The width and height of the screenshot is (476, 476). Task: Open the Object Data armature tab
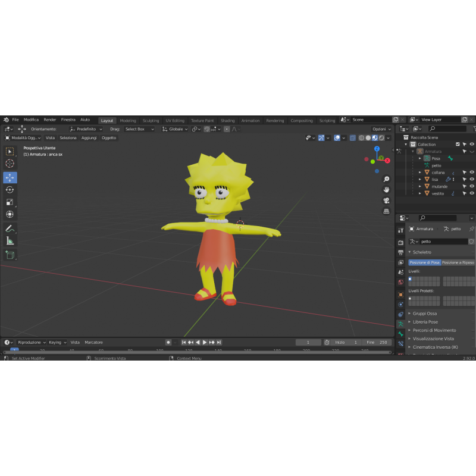pos(400,324)
